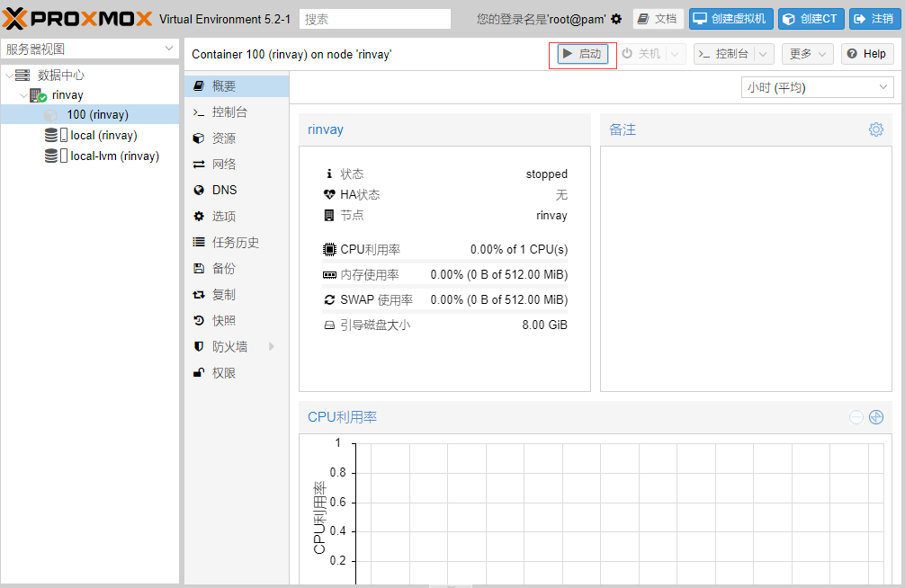Click the CPU利用率 chip icon

point(329,249)
